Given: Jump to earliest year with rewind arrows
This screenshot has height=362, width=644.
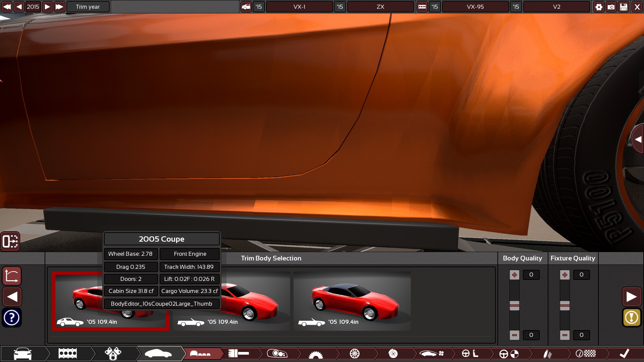Looking at the screenshot, I should coord(7,7).
